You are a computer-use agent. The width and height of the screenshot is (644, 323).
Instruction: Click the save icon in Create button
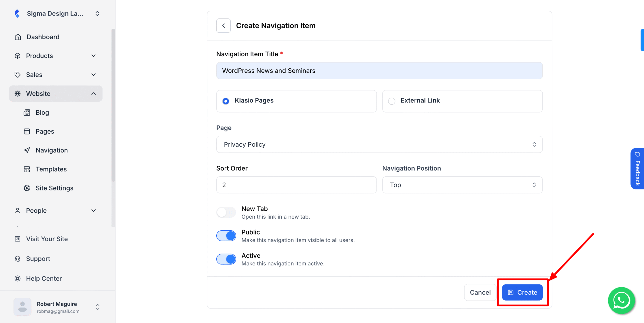click(511, 292)
